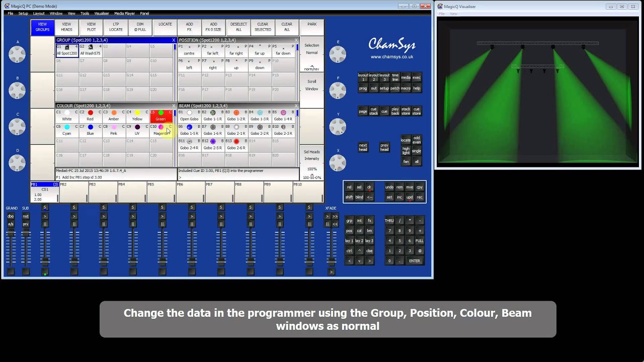
Task: Open the File menu
Action: [11, 14]
